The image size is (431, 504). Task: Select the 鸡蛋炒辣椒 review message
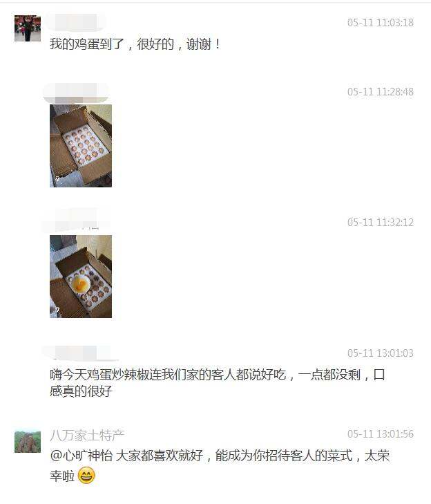click(218, 383)
